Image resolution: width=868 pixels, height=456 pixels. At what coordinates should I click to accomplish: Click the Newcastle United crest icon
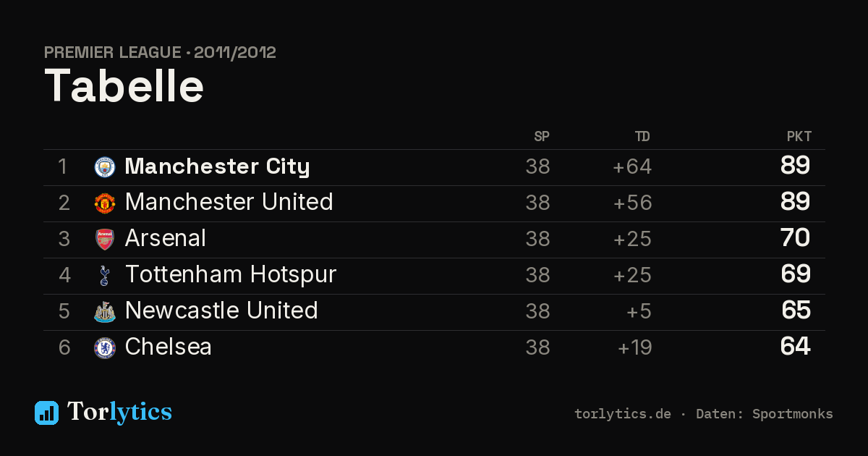click(105, 312)
